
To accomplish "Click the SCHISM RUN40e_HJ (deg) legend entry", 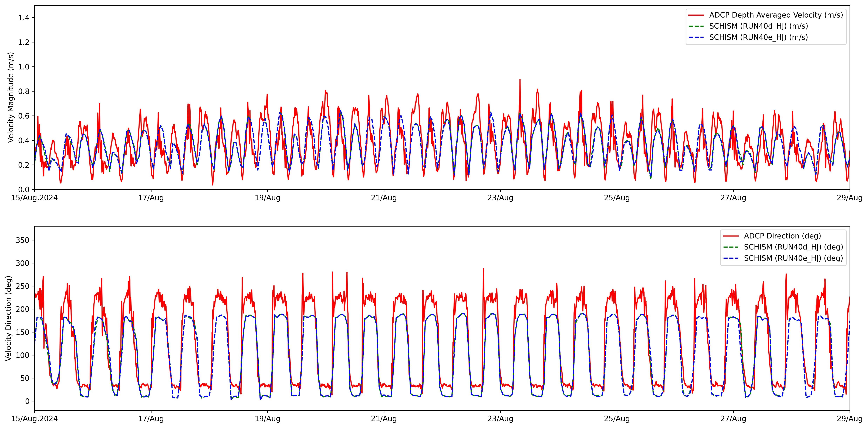I will pyautogui.click(x=793, y=258).
